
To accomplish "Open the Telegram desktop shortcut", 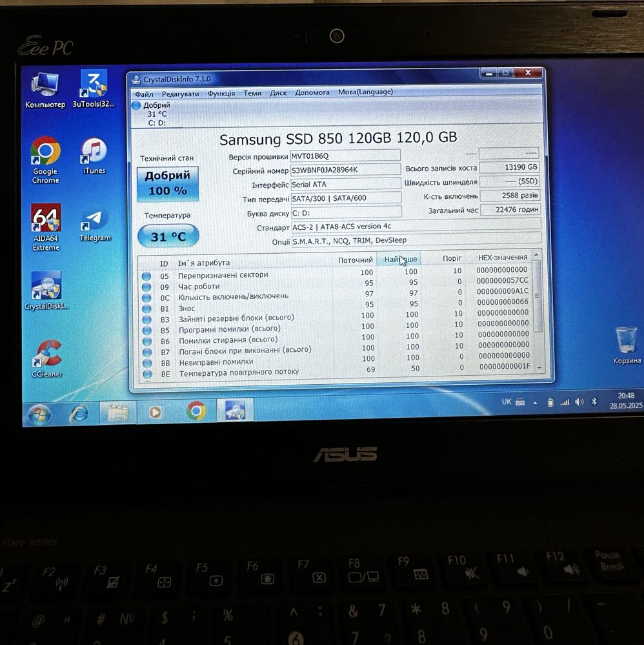I will point(95,225).
